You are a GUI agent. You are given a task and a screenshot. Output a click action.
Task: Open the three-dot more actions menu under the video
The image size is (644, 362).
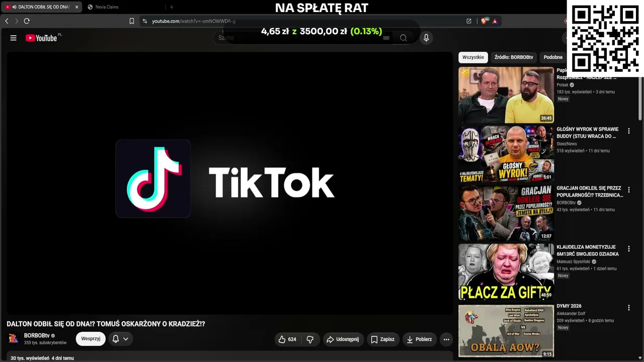coord(446,339)
